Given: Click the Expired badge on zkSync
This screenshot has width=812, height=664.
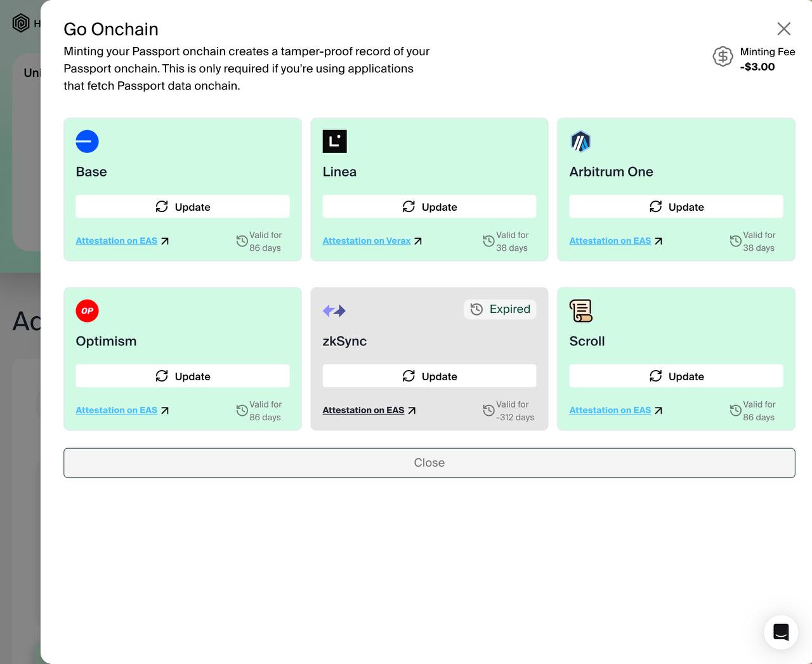Looking at the screenshot, I should (500, 309).
